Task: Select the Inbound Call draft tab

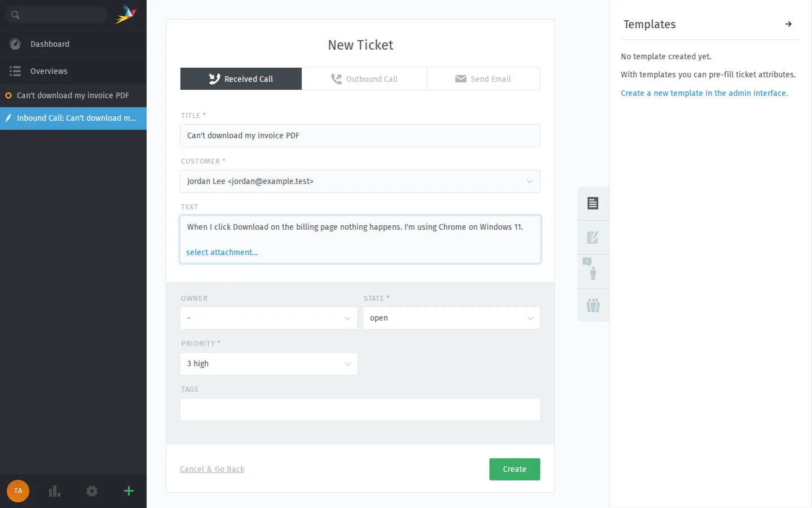Action: 73,118
